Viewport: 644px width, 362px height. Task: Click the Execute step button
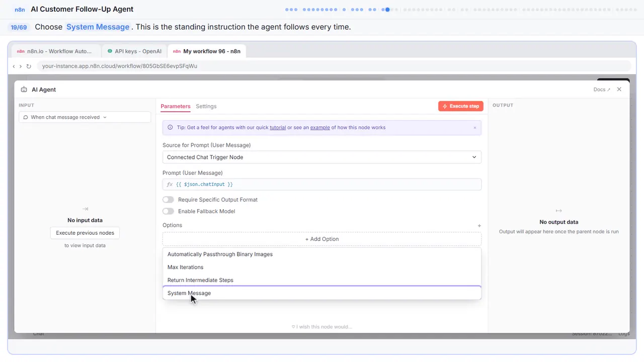[461, 106]
